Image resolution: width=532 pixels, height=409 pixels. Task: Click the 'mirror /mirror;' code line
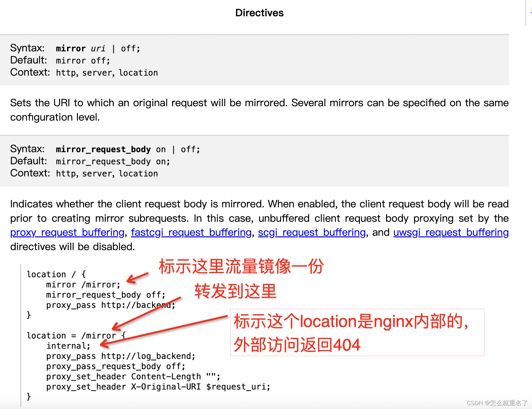point(83,285)
